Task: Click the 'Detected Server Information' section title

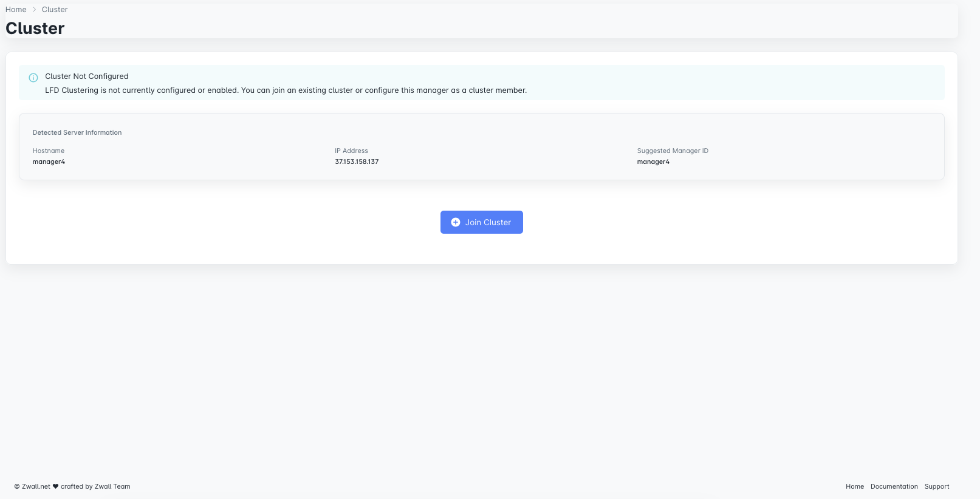Action: tap(77, 132)
